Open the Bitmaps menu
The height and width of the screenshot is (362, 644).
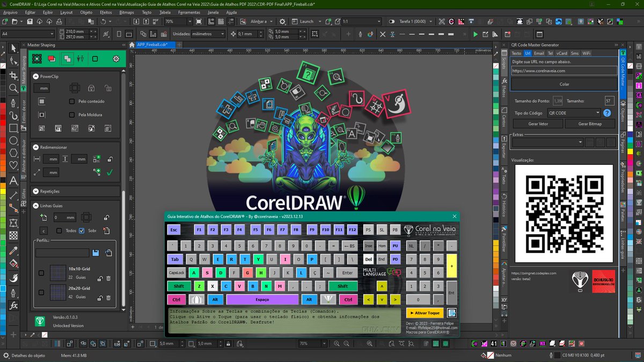coord(127,12)
